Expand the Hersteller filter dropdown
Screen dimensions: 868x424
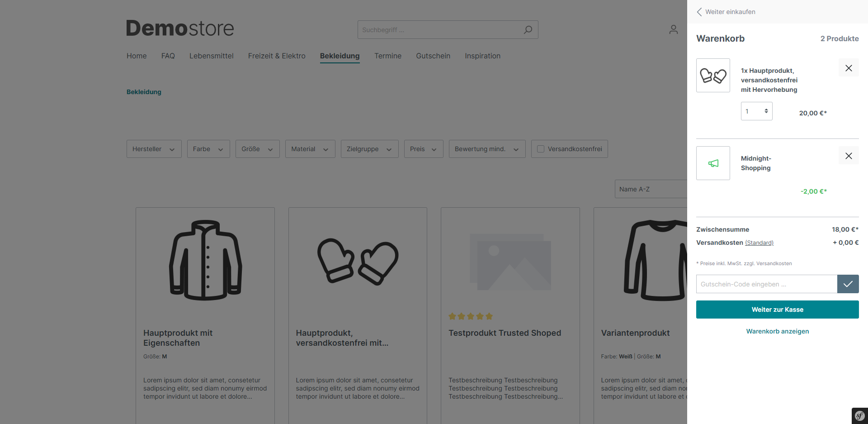tap(154, 149)
